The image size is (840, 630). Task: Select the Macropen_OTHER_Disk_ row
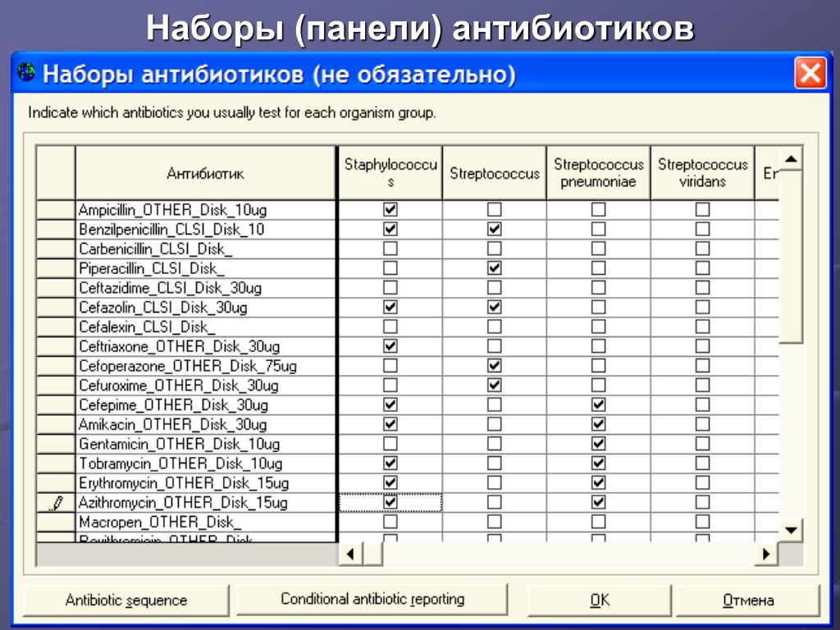pyautogui.click(x=206, y=523)
